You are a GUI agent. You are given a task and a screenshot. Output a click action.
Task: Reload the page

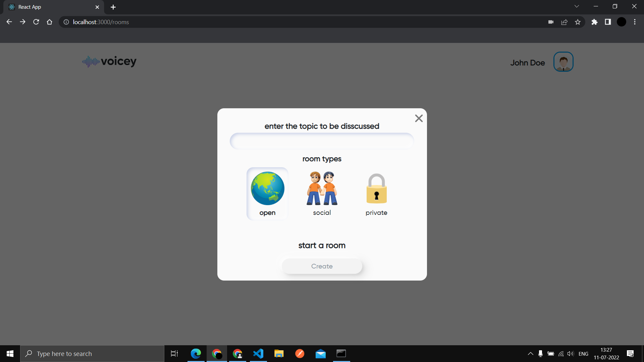click(36, 22)
